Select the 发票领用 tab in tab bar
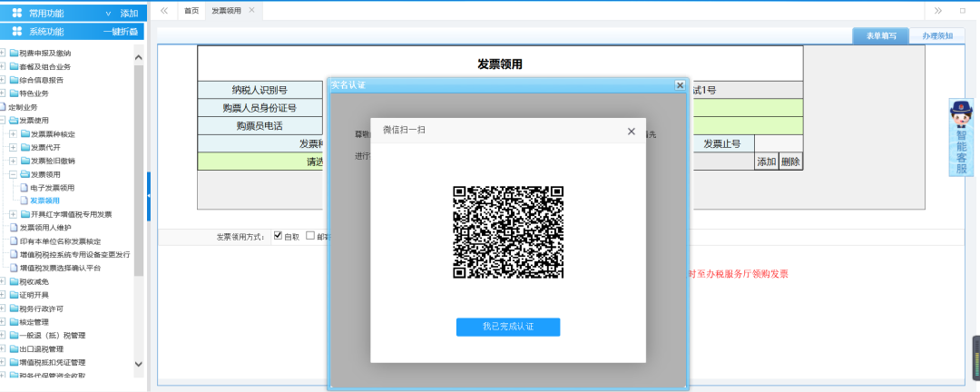Screen dimensions: 980x392 [226, 11]
